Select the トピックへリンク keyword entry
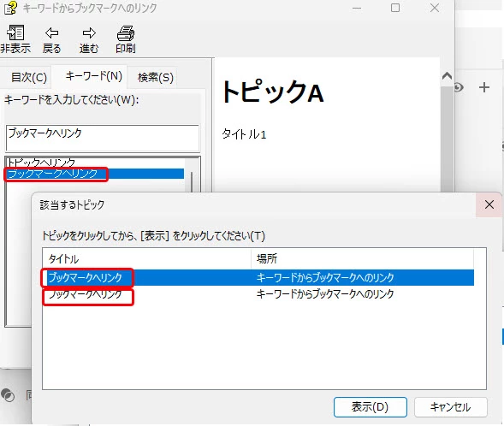Screen dimensions: 504x426 click(41, 163)
